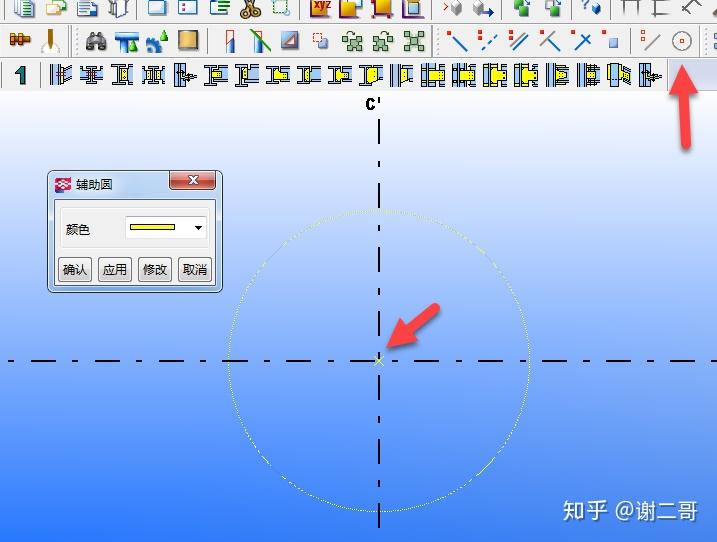Open the binoculars find tool

click(96, 41)
